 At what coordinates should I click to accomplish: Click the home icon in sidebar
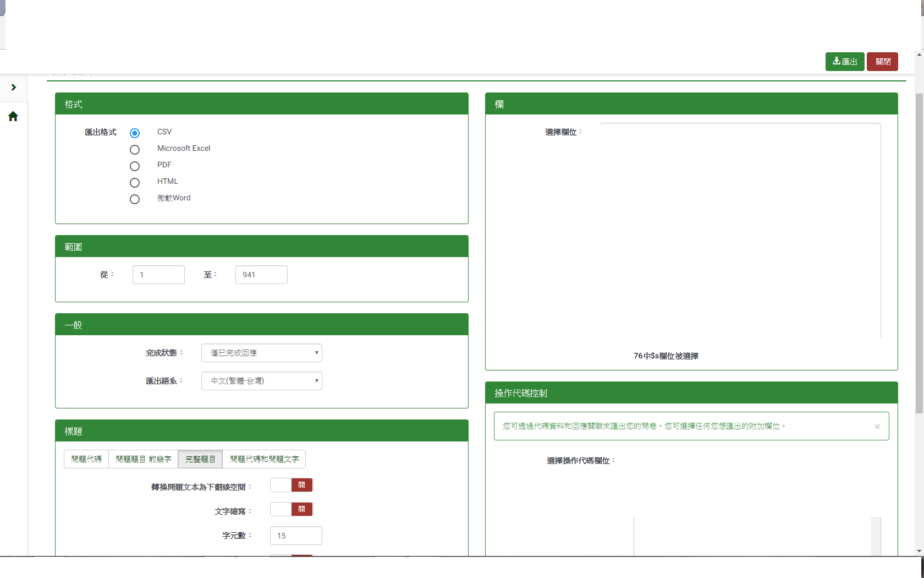[13, 116]
